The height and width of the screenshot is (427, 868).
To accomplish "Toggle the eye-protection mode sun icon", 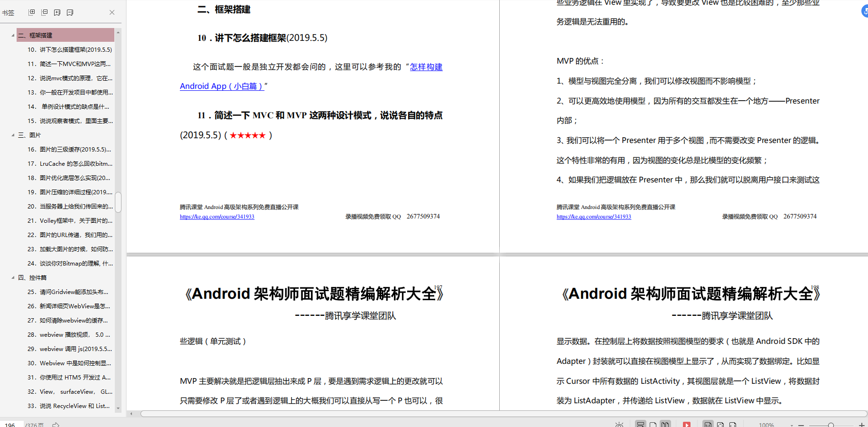I will tap(619, 425).
